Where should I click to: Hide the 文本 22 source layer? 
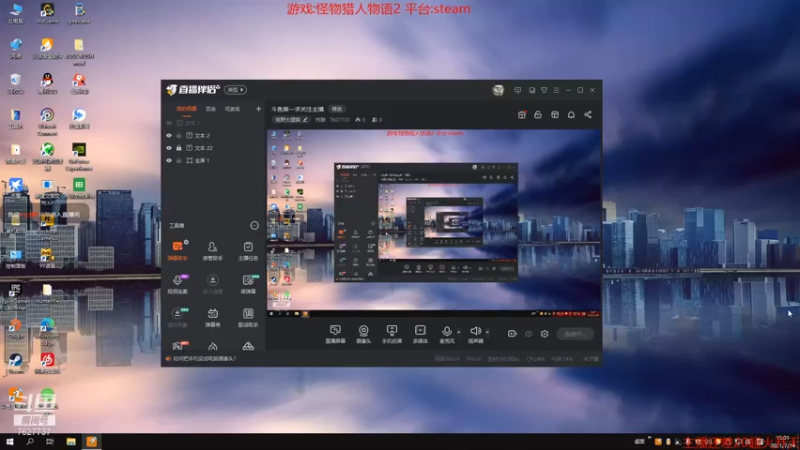tap(169, 148)
